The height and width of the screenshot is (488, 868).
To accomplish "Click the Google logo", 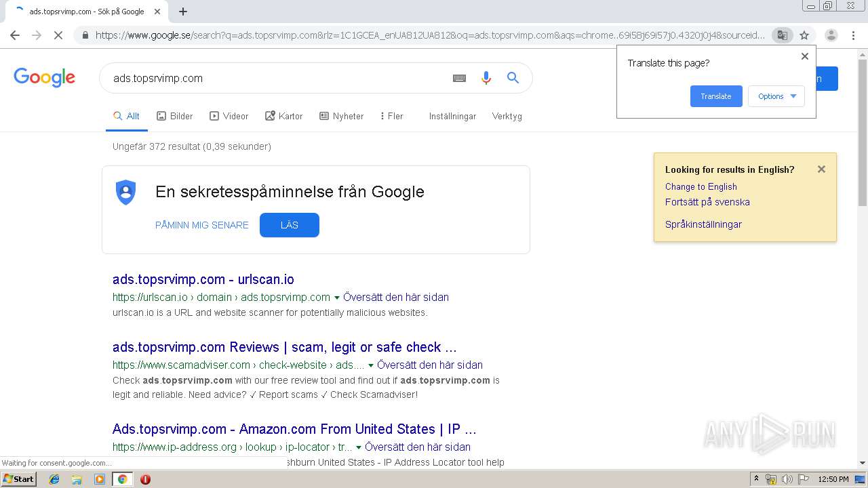I will point(44,77).
